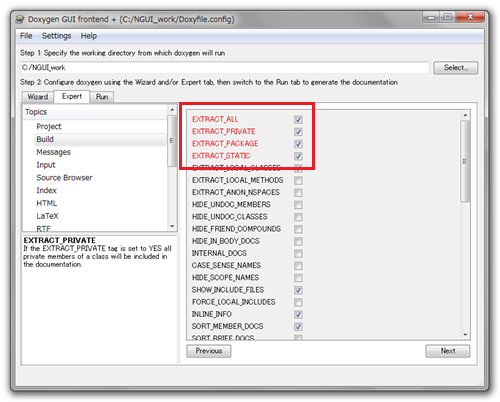The width and height of the screenshot is (500, 402).
Task: Select Messages in the Topics list
Action: (x=53, y=152)
